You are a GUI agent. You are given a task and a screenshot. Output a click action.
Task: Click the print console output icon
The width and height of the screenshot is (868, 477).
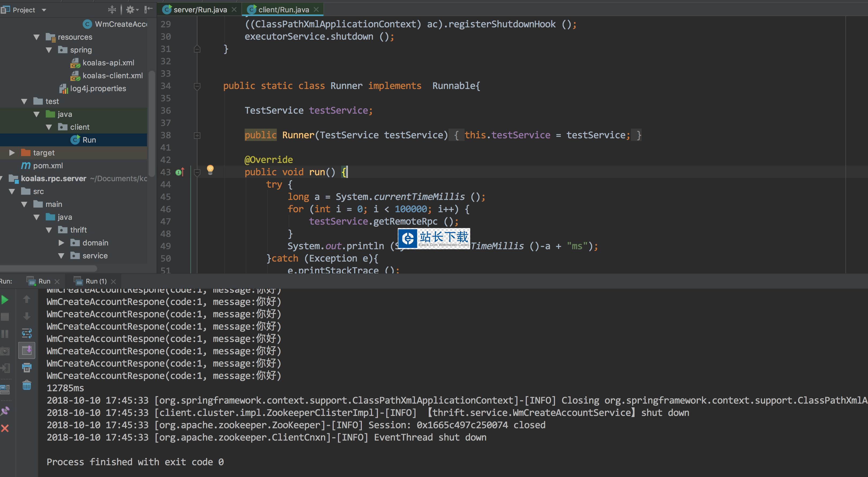coord(27,368)
